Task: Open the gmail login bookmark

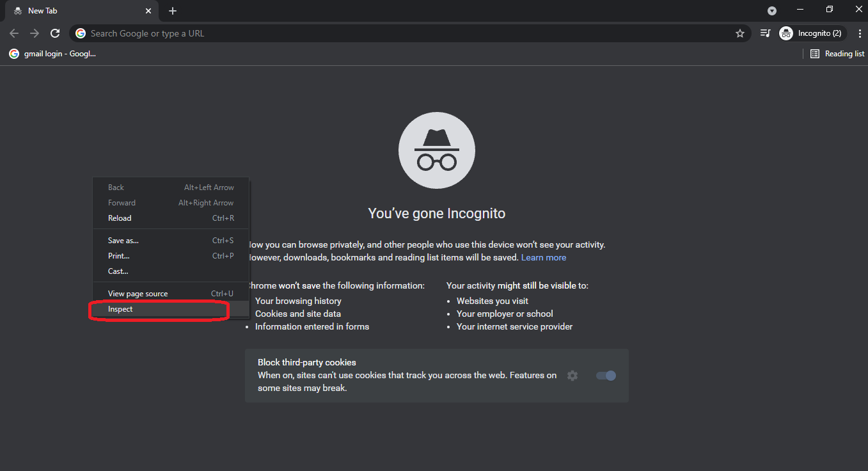Action: [52, 54]
